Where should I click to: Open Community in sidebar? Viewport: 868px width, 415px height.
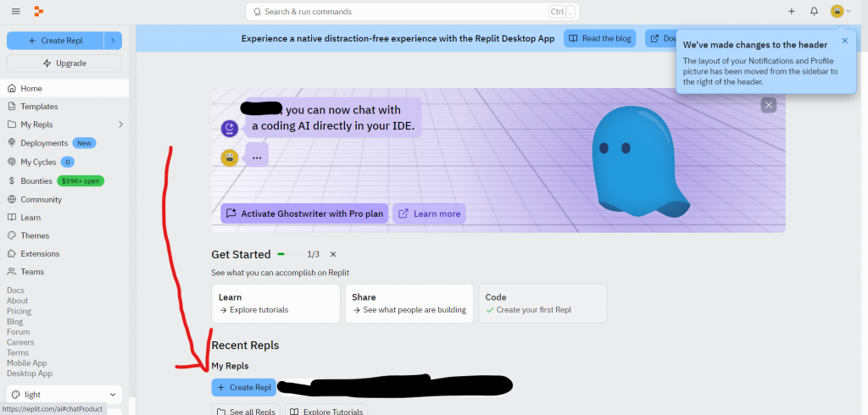(x=64, y=199)
